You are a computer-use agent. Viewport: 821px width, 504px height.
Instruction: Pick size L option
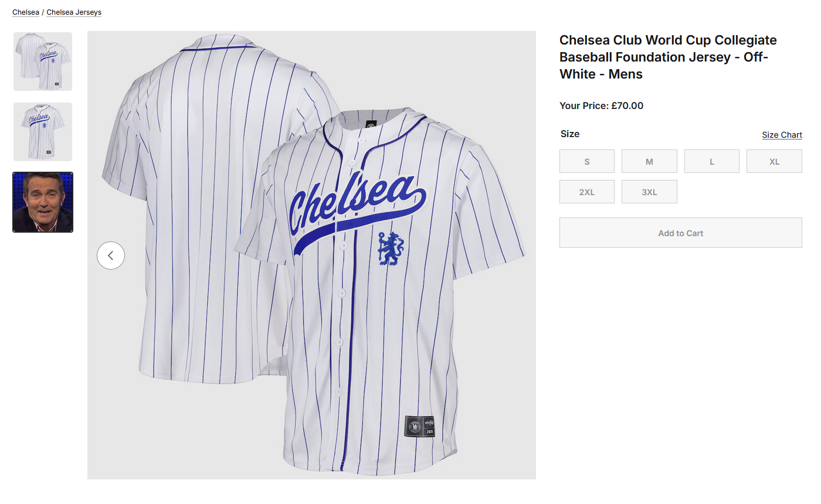click(x=712, y=161)
